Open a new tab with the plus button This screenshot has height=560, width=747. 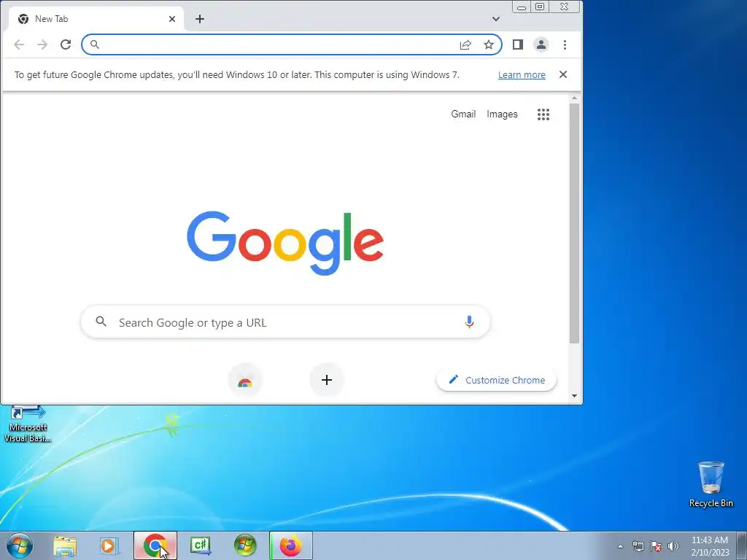(200, 19)
